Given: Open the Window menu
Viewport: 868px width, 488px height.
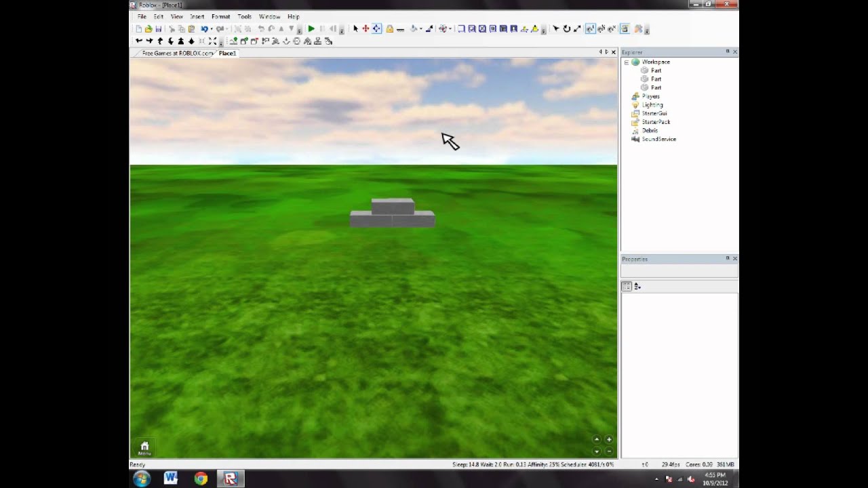Looking at the screenshot, I should 269,16.
